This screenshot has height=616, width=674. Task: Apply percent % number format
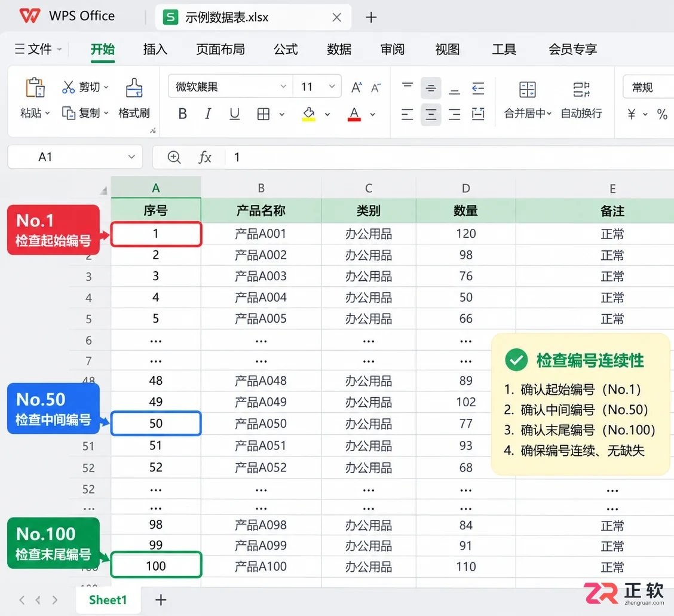coord(662,114)
